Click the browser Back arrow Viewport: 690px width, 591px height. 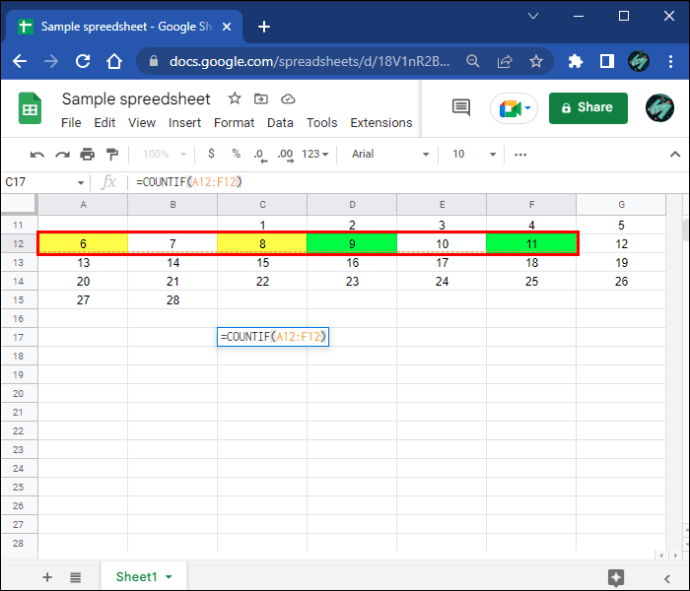(x=20, y=61)
